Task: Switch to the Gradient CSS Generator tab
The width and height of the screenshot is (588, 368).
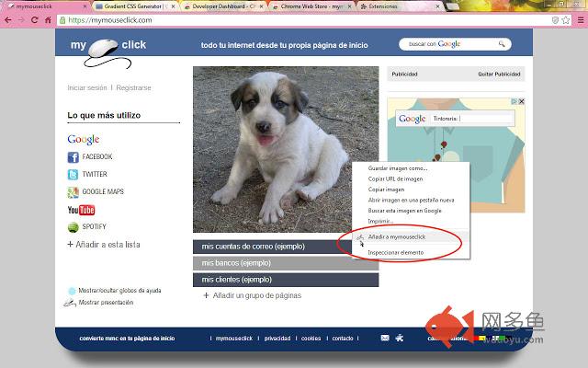Action: coord(134,6)
